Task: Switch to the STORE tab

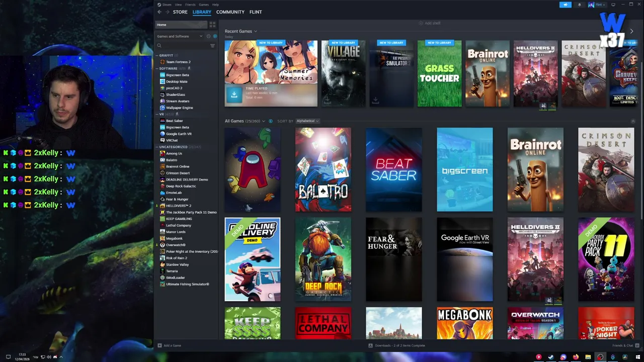Action: point(180,12)
